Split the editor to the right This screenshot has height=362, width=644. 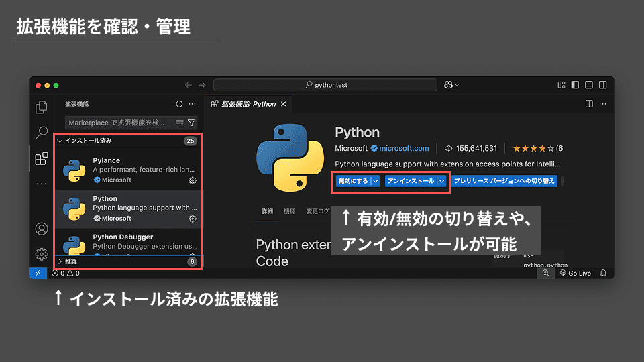pyautogui.click(x=589, y=104)
